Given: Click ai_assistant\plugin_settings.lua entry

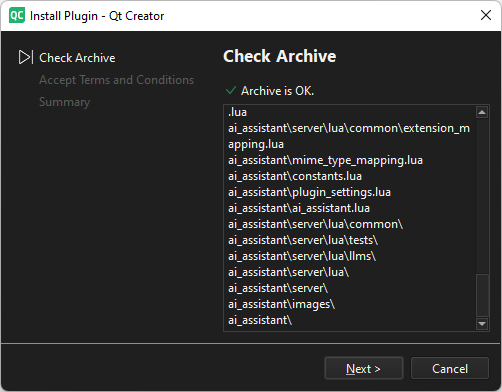Looking at the screenshot, I should [309, 192].
